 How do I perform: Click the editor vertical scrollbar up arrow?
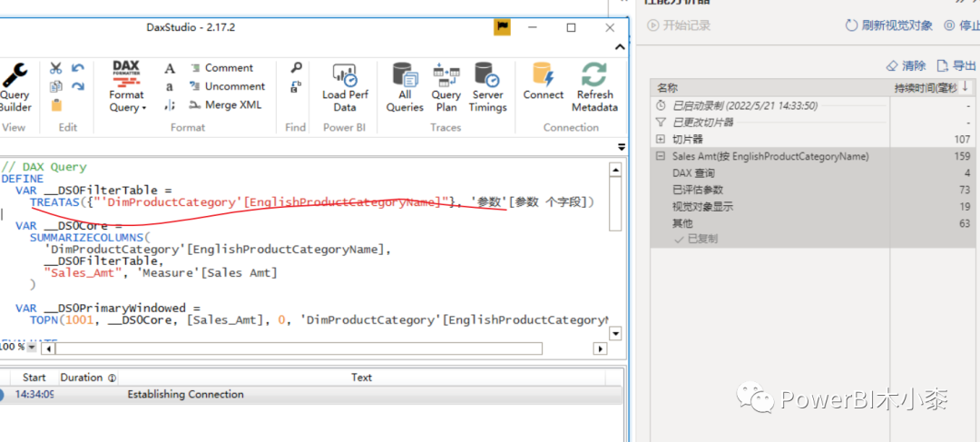point(615,170)
